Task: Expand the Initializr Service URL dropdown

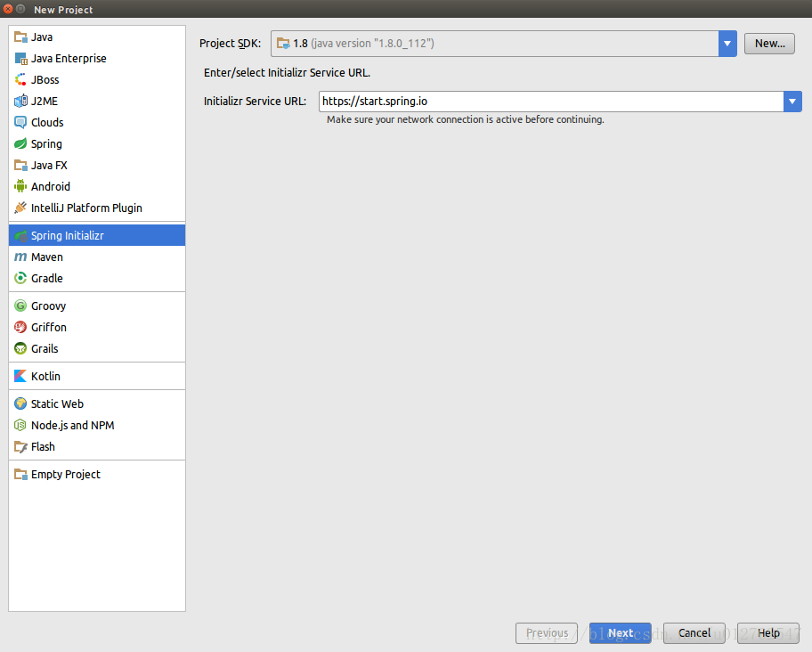Action: 792,102
